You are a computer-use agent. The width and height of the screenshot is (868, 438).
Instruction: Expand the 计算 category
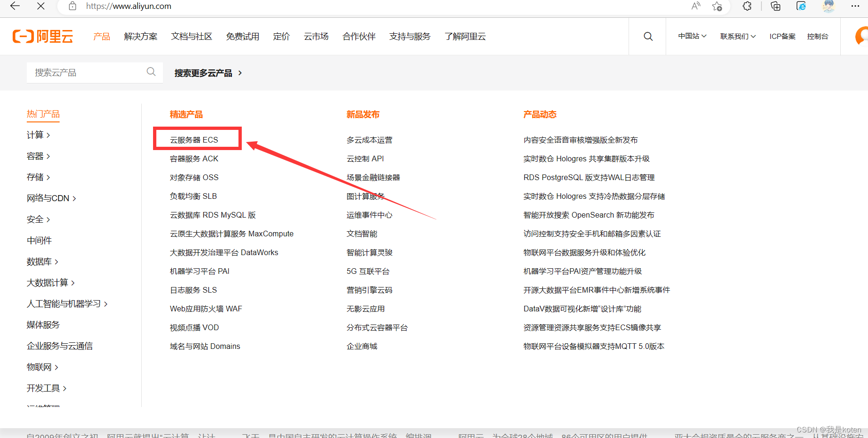(38, 135)
